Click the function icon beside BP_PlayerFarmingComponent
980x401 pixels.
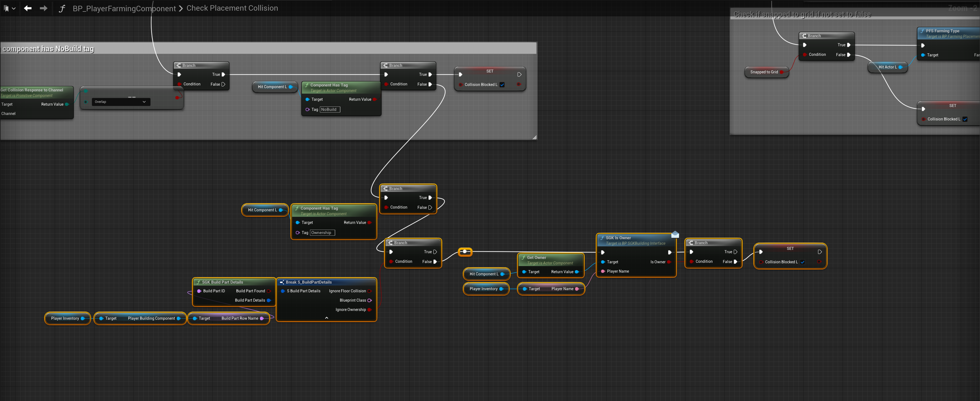point(62,8)
